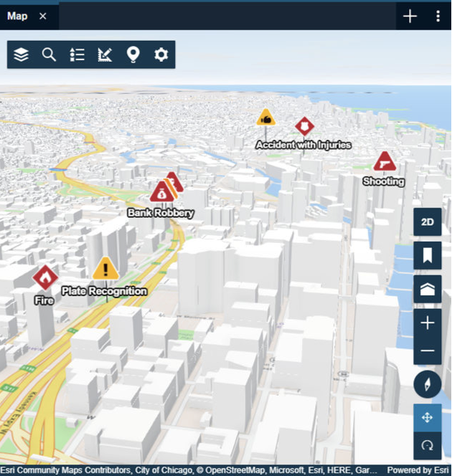Click the Search magnifier tool

[x=49, y=54]
